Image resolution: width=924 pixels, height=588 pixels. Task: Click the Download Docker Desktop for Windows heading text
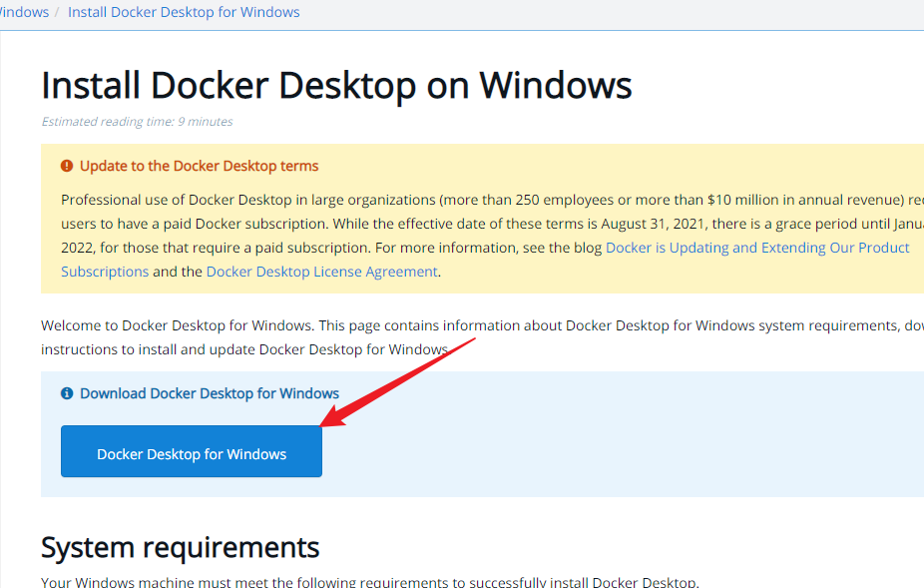210,393
